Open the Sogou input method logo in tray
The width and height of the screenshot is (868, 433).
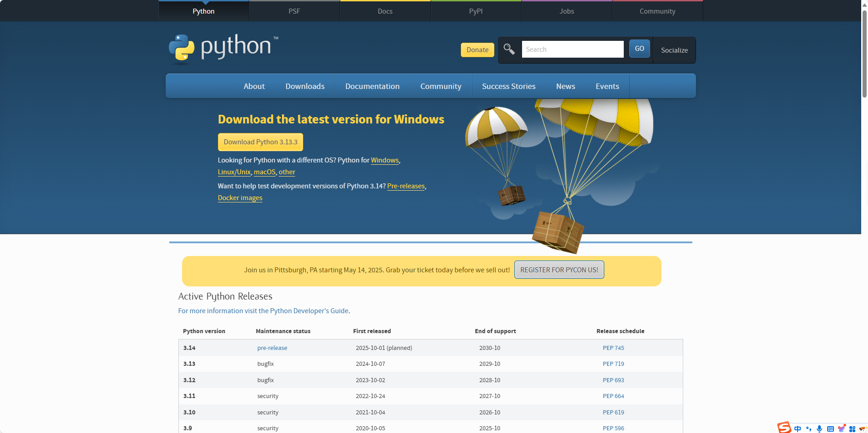click(784, 428)
